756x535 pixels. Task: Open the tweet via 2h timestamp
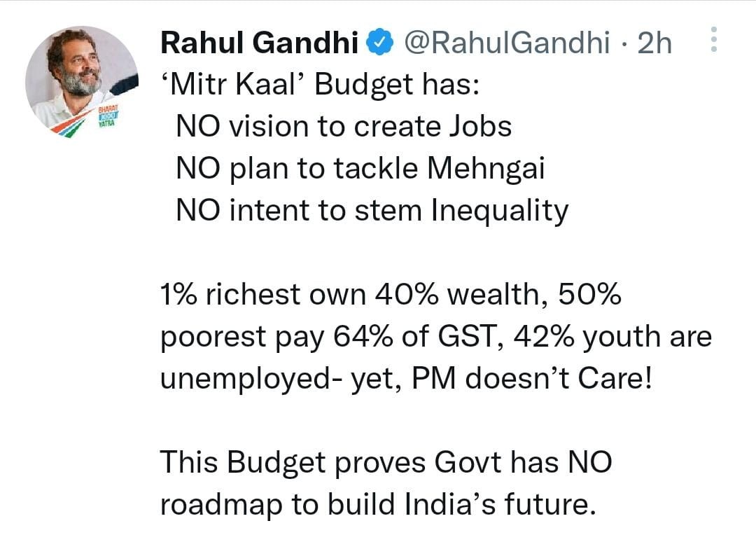pos(654,43)
